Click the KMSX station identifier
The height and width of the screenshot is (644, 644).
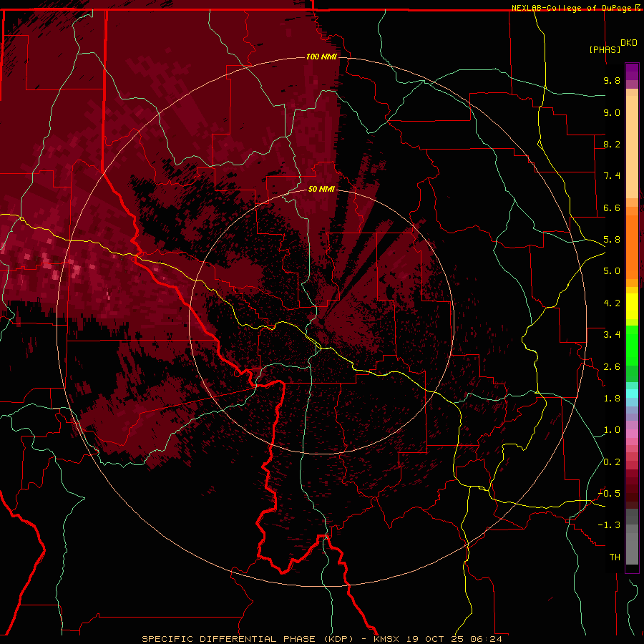[386, 639]
